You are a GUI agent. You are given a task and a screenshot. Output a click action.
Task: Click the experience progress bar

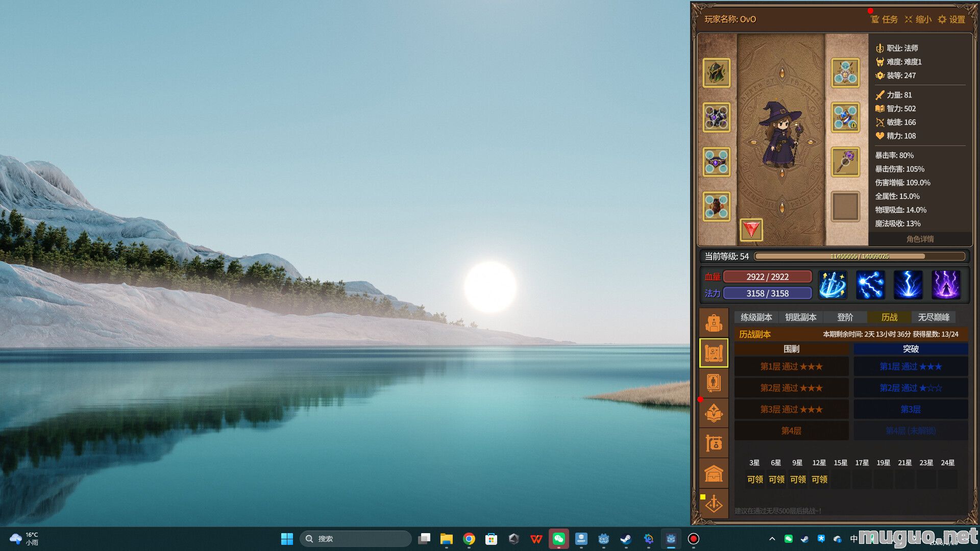[x=860, y=256]
